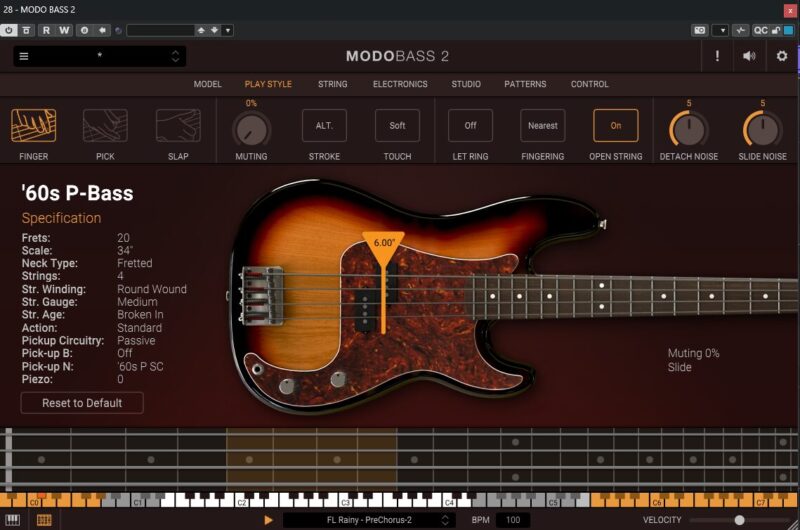Click the 'Broken In' string age value
The image size is (800, 530).
click(140, 315)
